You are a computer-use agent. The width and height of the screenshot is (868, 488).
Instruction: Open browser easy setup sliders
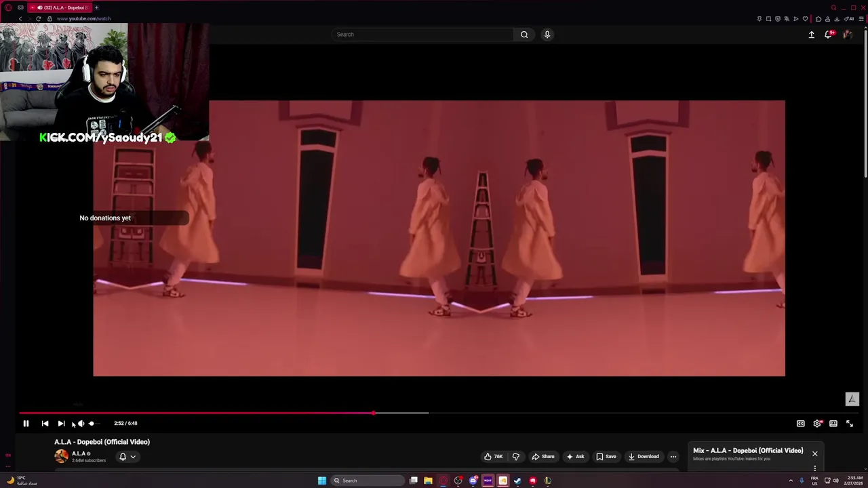point(861,19)
